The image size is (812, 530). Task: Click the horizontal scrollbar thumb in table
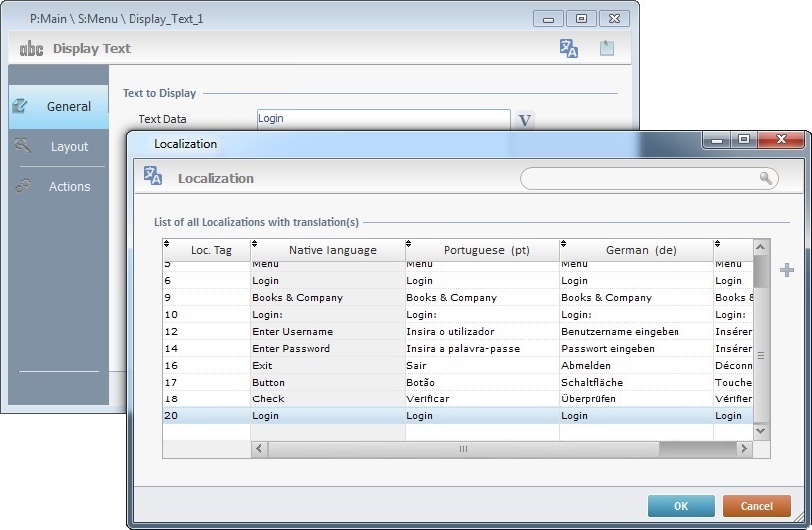pyautogui.click(x=463, y=449)
